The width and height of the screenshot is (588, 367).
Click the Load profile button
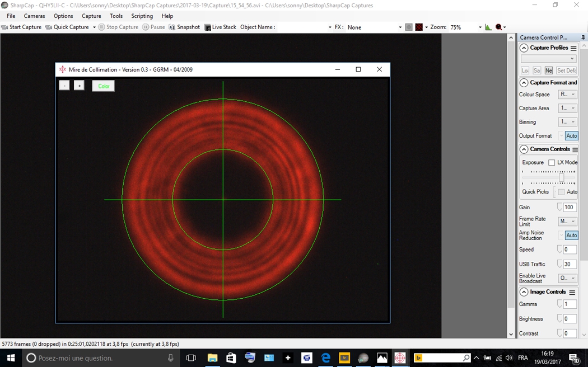[525, 70]
